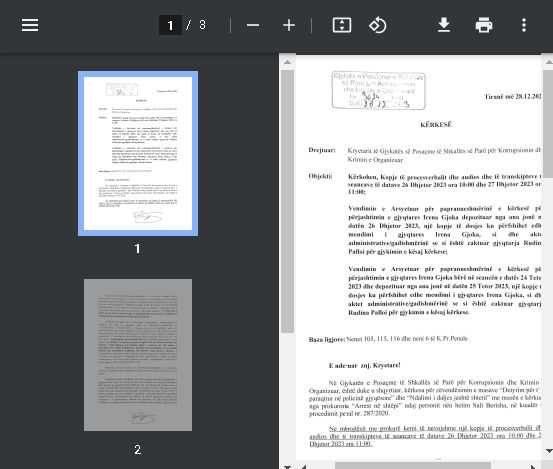
Task: Click the right scrollbar up arrow
Action: pos(549,62)
